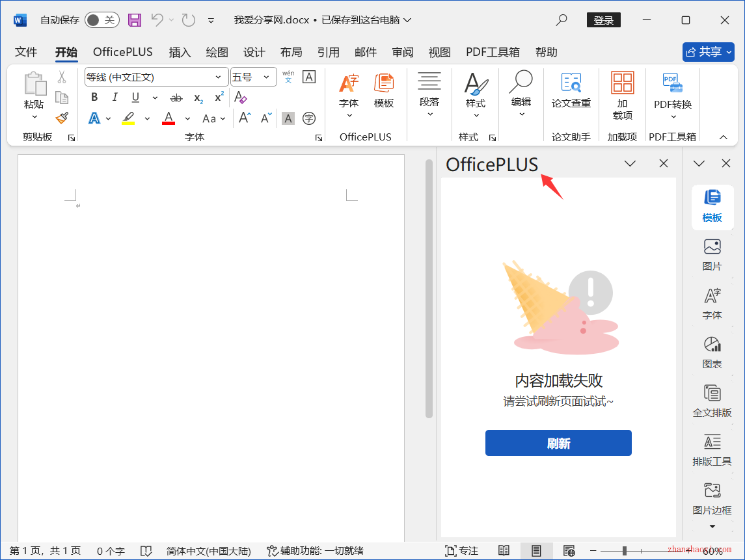This screenshot has height=560, width=745.
Task: Open the PDF工具箱 ribbon tab
Action: click(493, 52)
